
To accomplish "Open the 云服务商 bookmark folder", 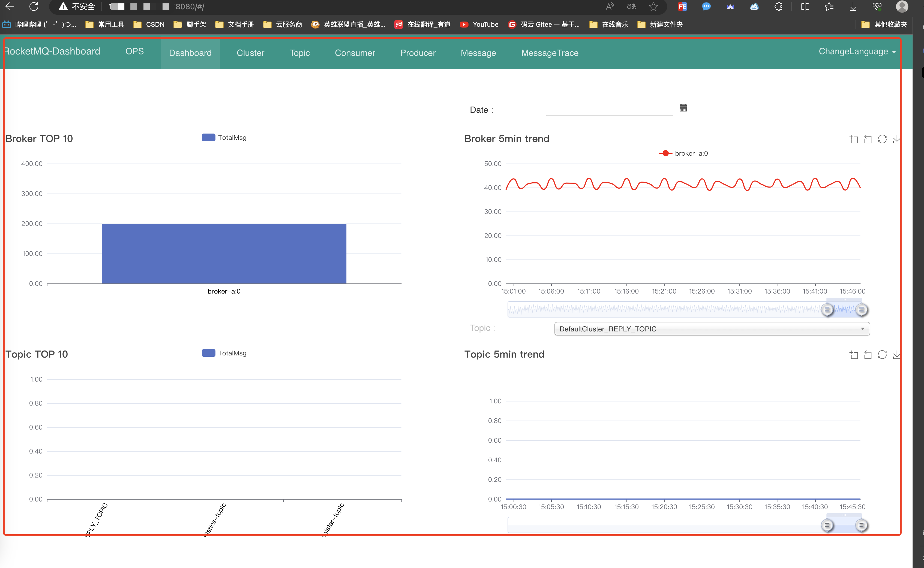I will point(282,25).
